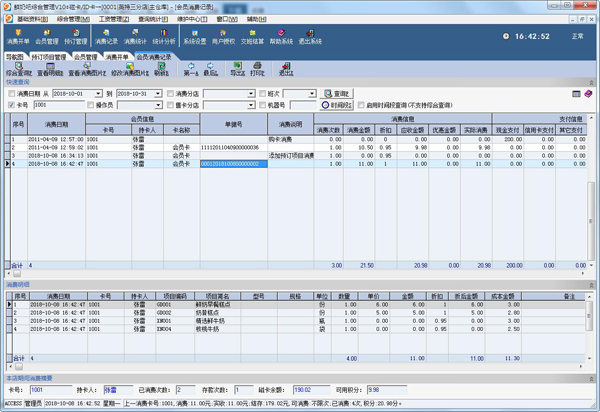Enable the 消费日期 checkbox filter
This screenshot has width=600, height=412.
point(12,93)
